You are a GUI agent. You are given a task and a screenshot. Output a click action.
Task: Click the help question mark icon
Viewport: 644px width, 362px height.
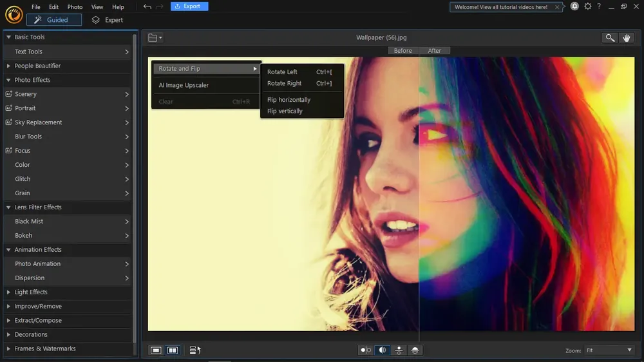(598, 6)
